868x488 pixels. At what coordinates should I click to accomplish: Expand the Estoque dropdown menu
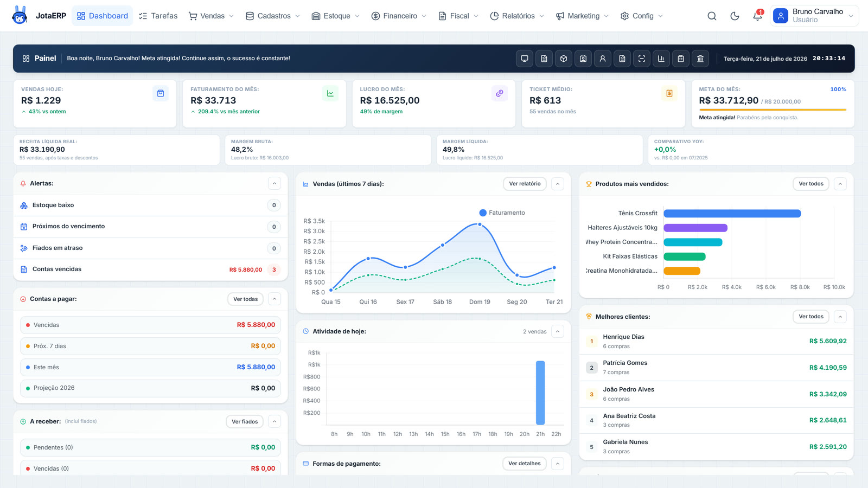(336, 16)
